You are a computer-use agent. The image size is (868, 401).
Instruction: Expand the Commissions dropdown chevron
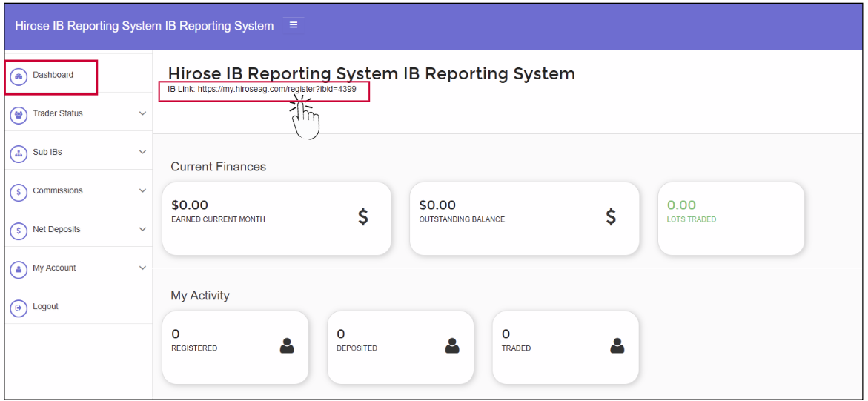pyautogui.click(x=142, y=190)
